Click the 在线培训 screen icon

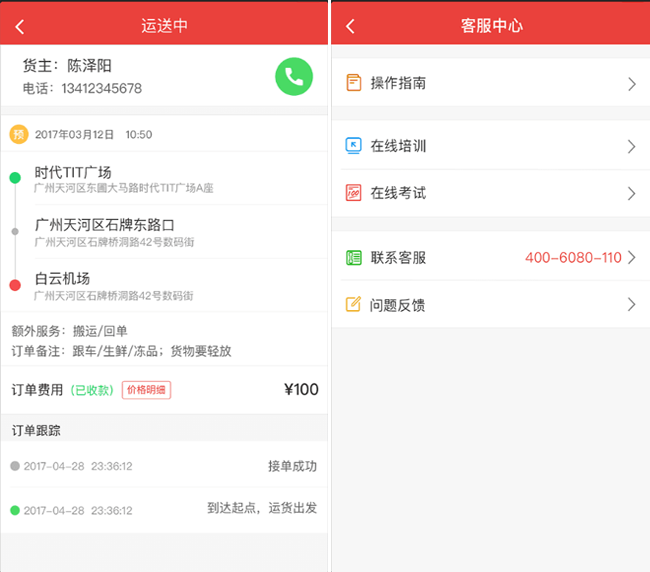[x=354, y=145]
